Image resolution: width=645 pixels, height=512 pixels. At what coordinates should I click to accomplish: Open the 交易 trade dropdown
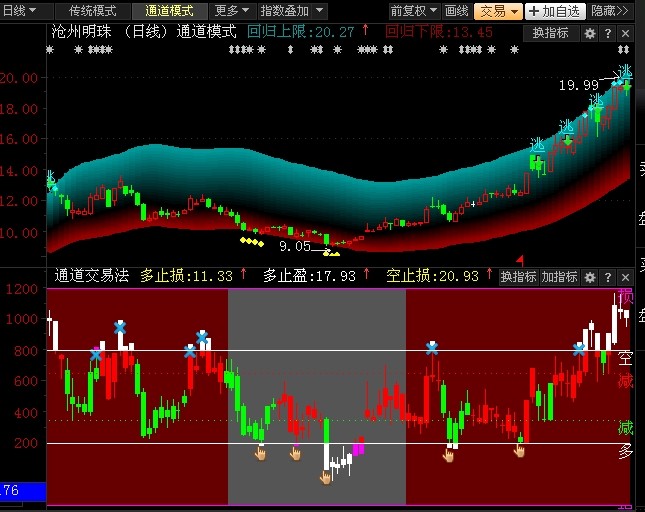(x=498, y=11)
